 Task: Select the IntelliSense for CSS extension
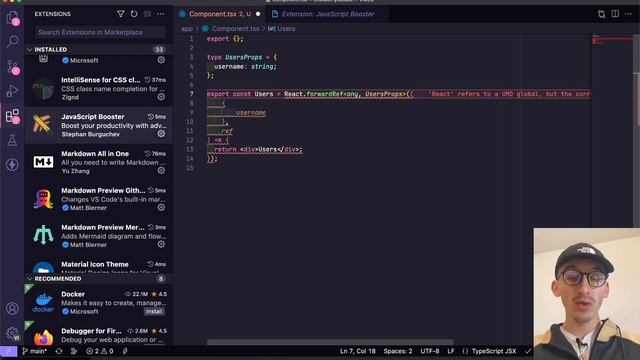click(98, 89)
